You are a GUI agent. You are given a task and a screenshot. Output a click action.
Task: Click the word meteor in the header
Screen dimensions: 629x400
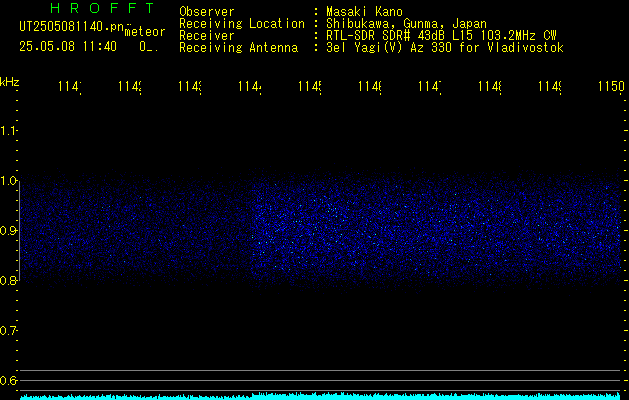tap(145, 32)
